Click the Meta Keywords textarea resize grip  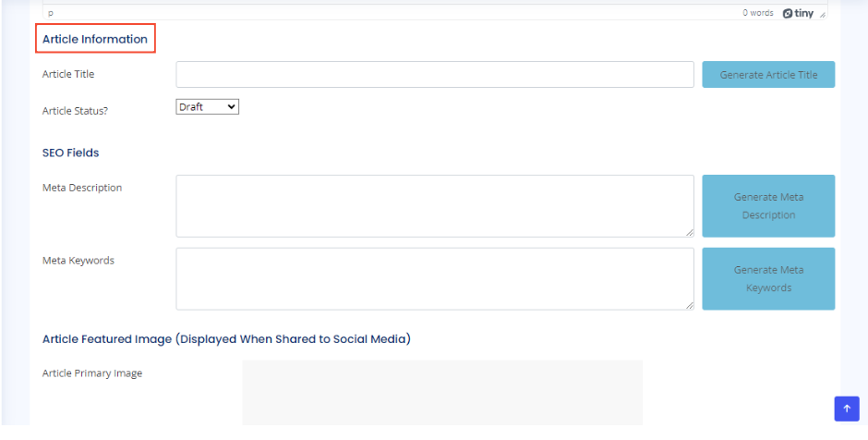pos(689,305)
